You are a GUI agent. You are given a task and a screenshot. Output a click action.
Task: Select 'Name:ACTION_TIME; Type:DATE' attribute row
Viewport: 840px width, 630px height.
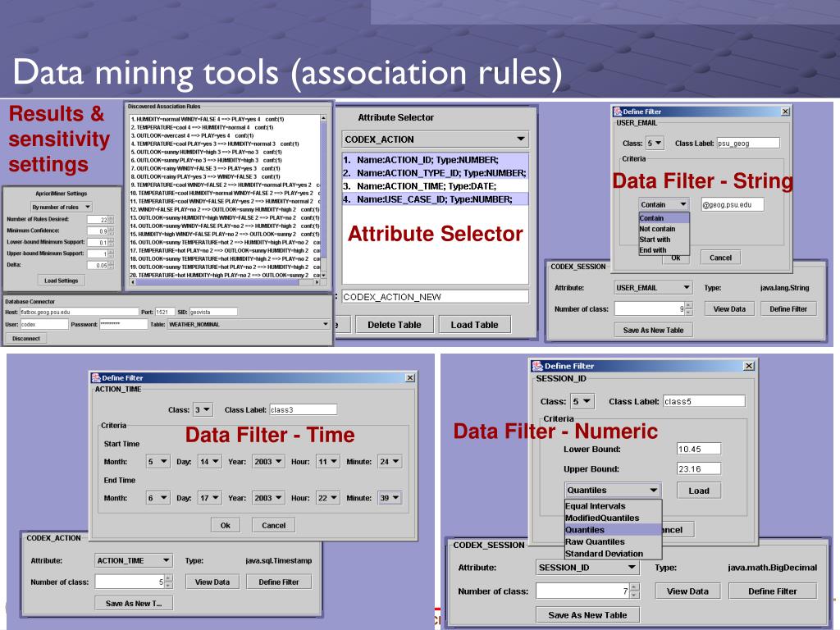click(x=435, y=186)
